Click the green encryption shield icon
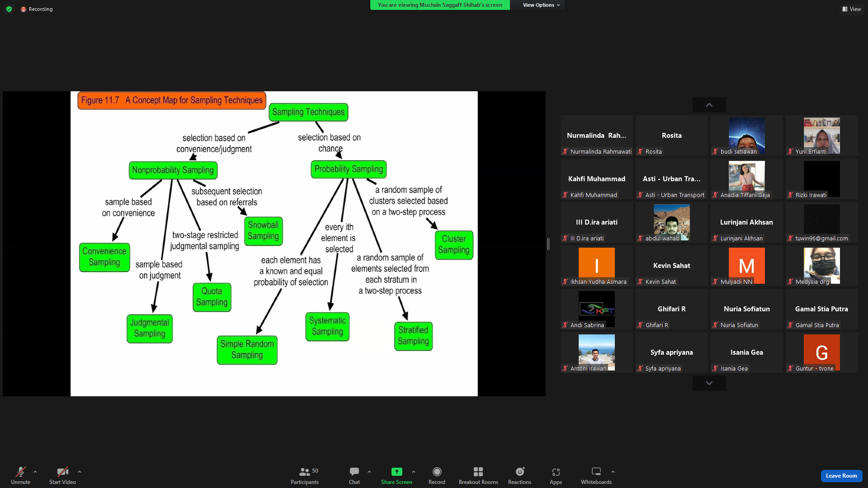This screenshot has width=868, height=488. coord(9,9)
